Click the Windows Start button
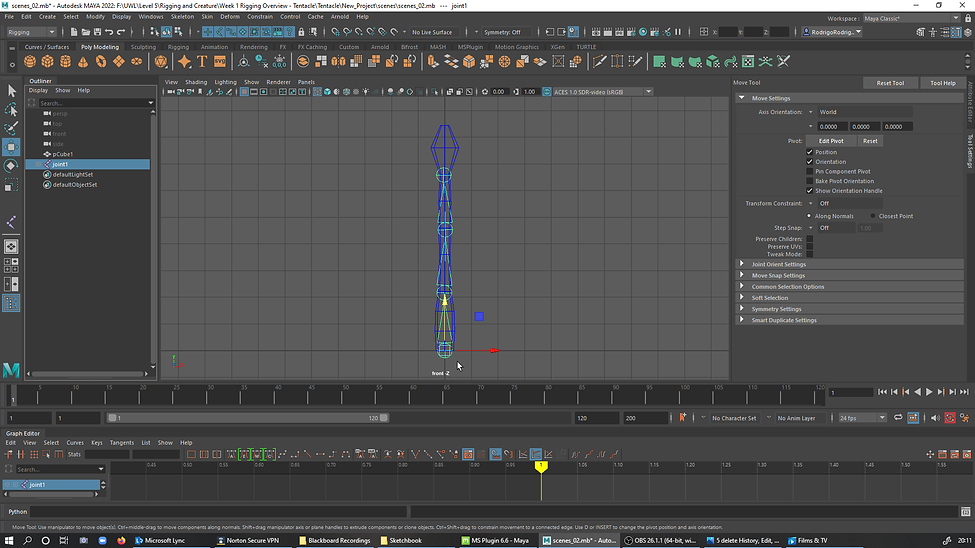The image size is (975, 548). (9, 541)
